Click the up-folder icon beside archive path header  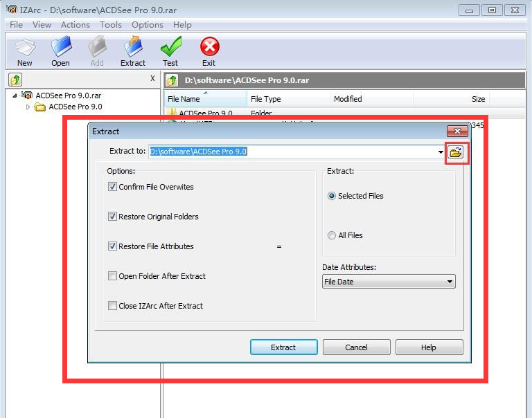pyautogui.click(x=172, y=81)
